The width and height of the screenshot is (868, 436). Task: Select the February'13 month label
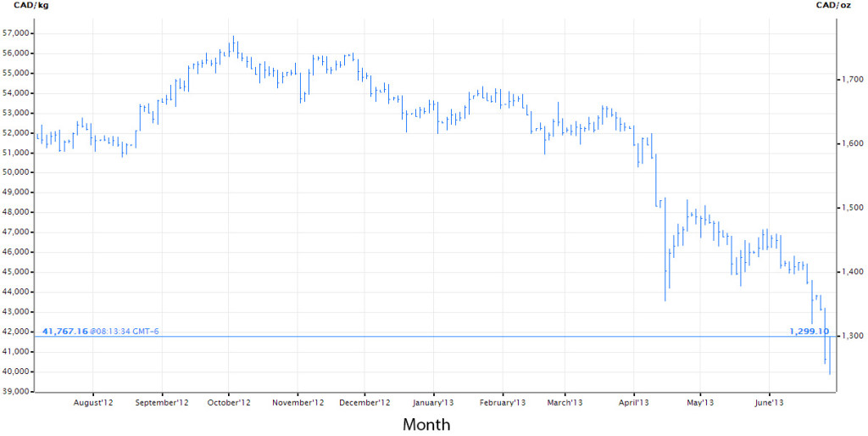[x=503, y=403]
